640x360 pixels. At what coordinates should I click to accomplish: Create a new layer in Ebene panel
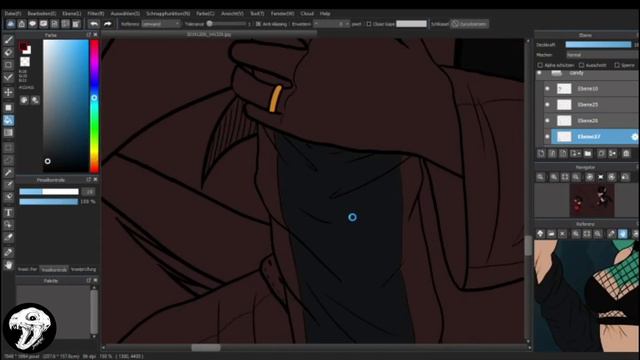541,153
